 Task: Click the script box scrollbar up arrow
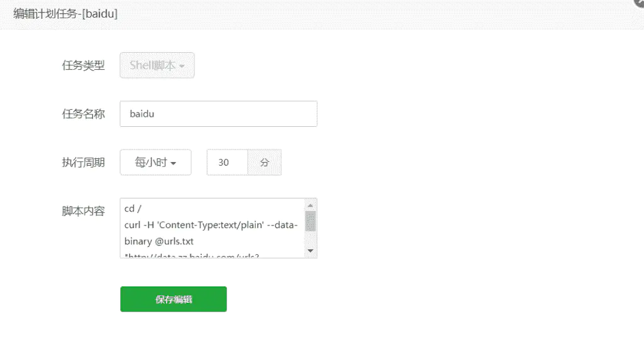point(311,205)
